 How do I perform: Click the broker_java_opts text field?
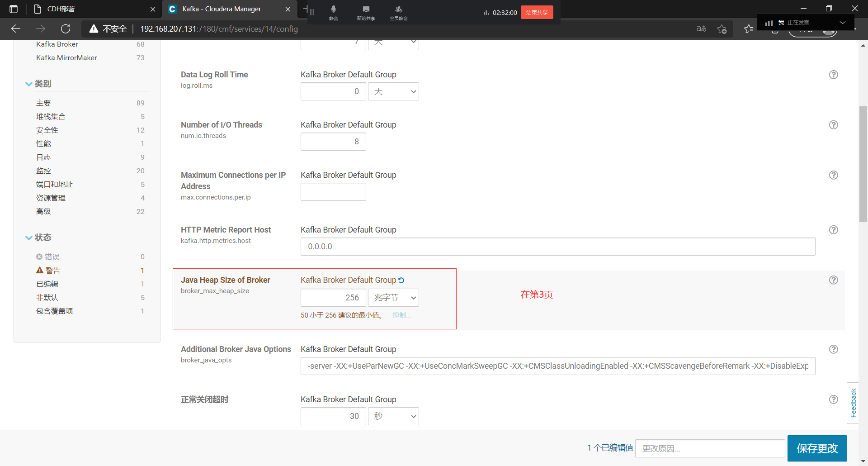pos(558,366)
